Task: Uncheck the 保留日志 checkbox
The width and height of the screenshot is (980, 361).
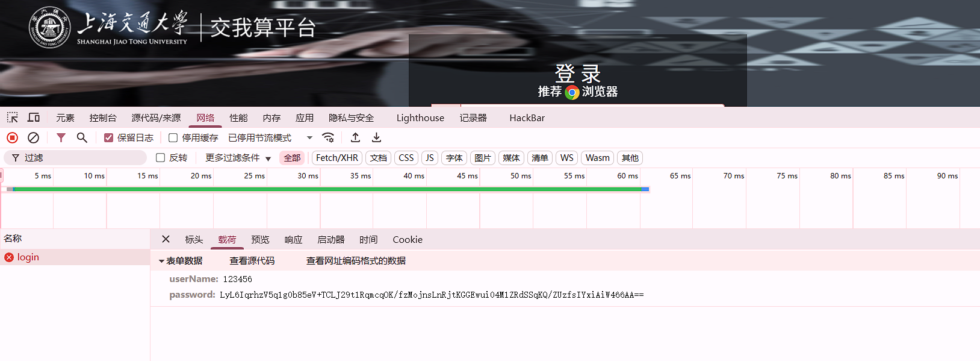Action: coord(109,138)
